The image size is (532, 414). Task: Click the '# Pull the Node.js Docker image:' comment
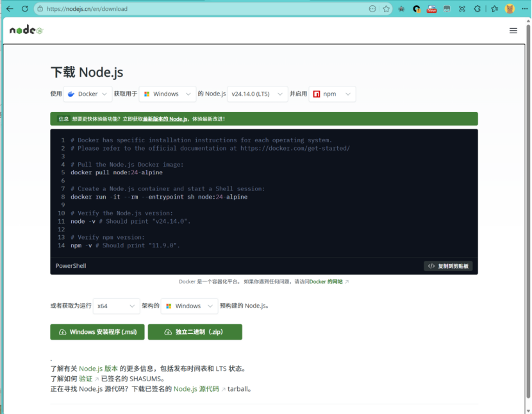coord(127,165)
